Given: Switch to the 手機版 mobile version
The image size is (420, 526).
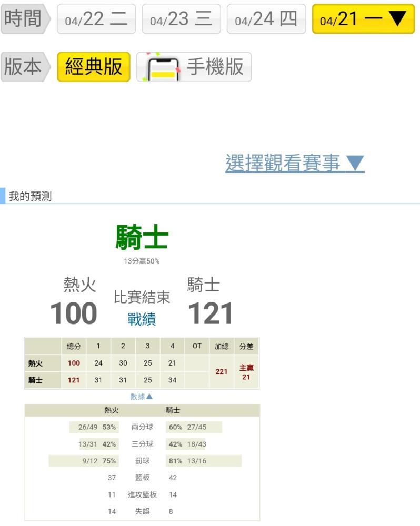Looking at the screenshot, I should 194,67.
